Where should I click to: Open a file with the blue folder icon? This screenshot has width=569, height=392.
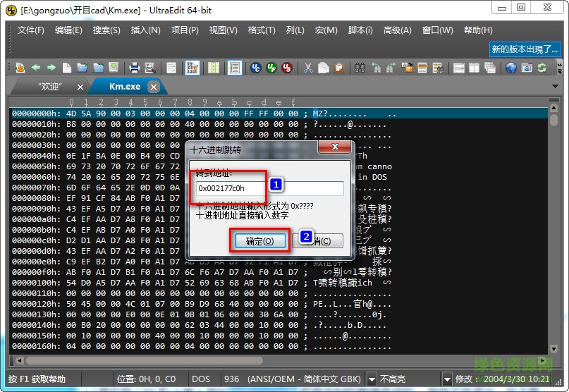point(82,68)
